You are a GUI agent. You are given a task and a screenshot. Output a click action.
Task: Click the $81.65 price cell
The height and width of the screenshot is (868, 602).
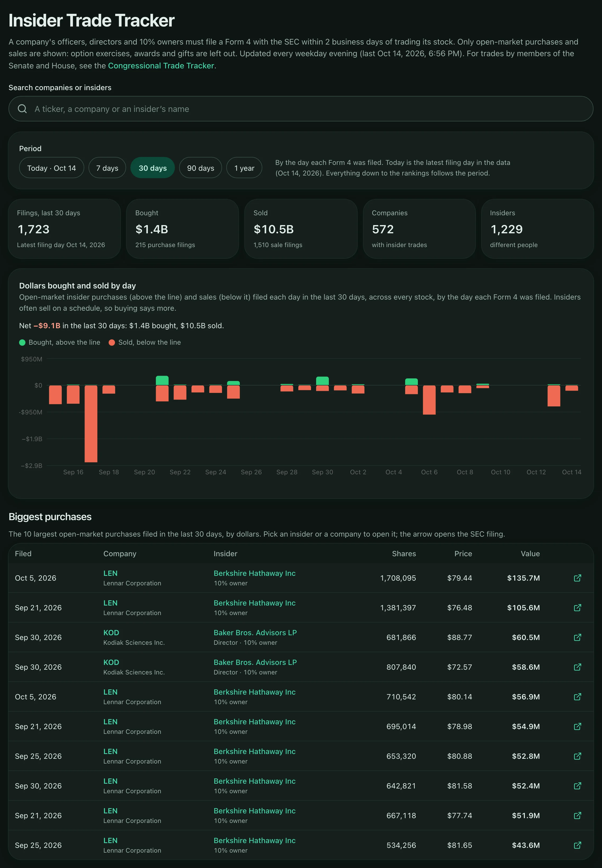[x=459, y=845]
